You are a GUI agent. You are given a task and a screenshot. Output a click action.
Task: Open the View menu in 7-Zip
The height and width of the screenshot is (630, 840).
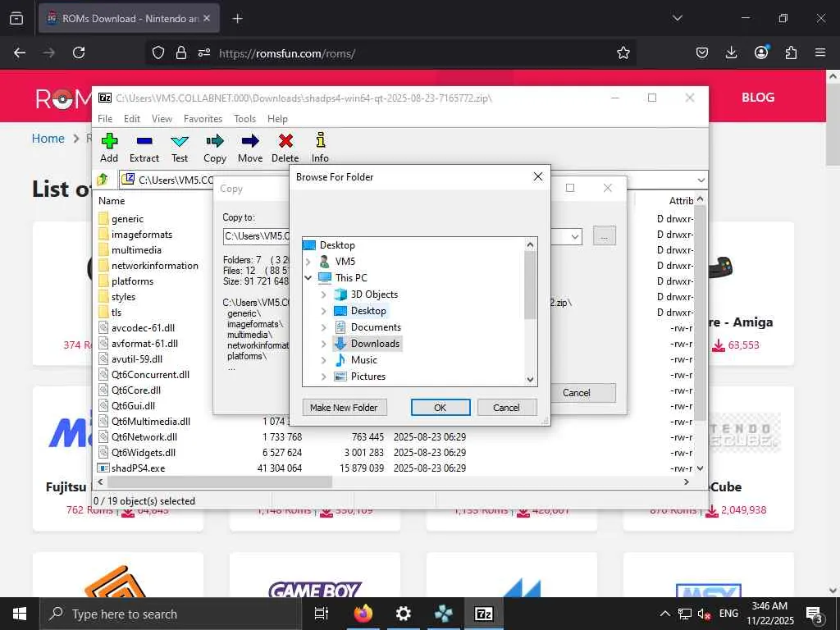[x=162, y=119]
